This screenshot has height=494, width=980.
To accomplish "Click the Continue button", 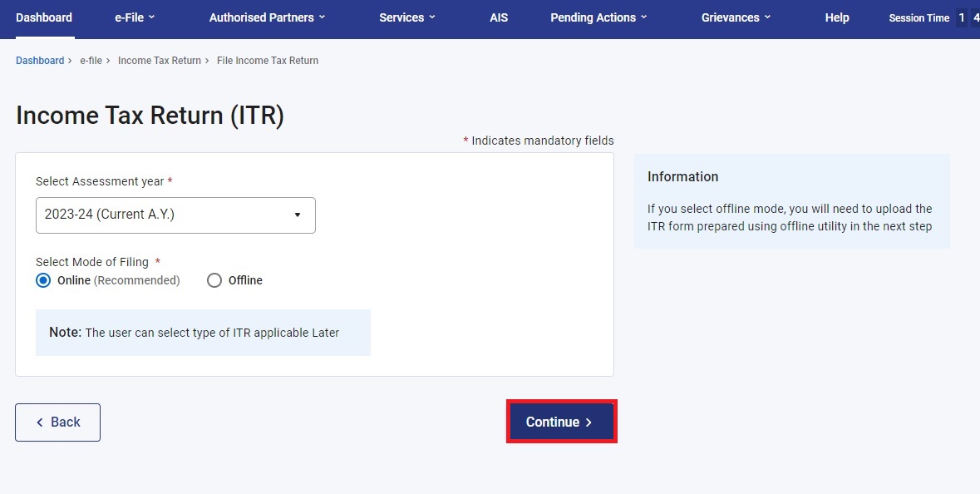I will tap(561, 422).
